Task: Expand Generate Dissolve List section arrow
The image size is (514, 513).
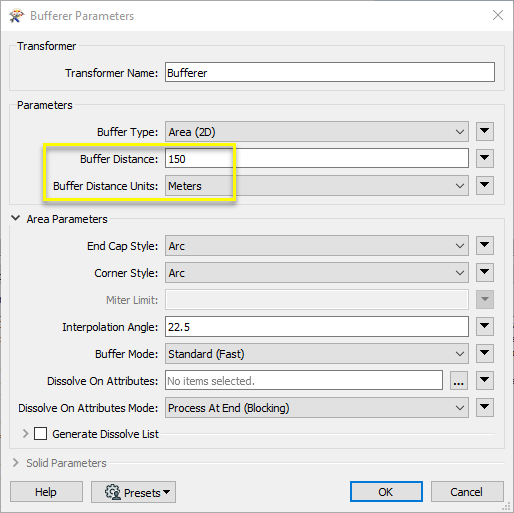Action: point(25,434)
